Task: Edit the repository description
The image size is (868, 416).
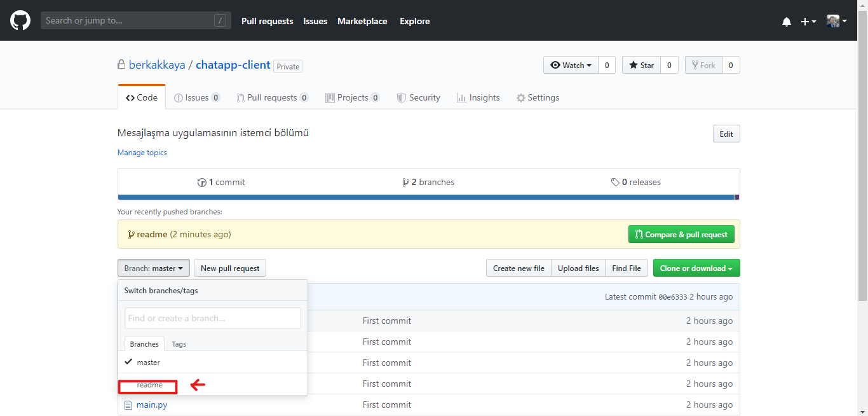Action: tap(726, 134)
